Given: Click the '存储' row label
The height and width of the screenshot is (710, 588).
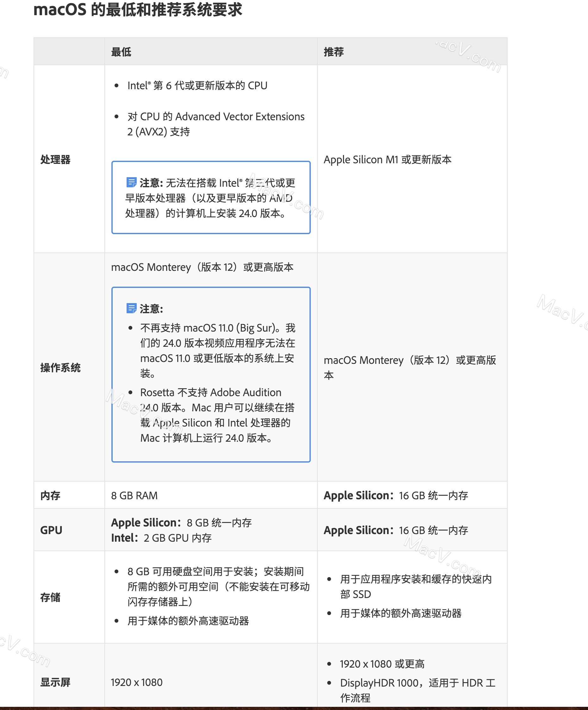Looking at the screenshot, I should point(50,597).
